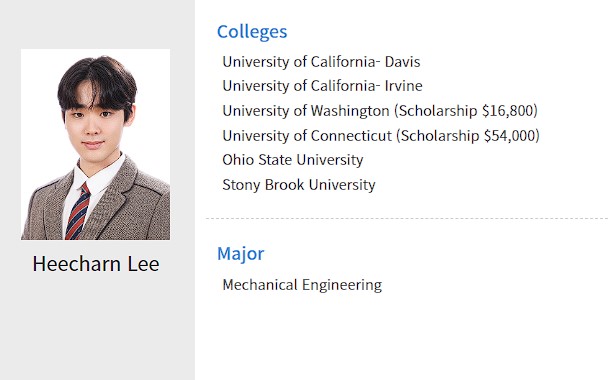
Task: Click the word Davis in first college
Action: 403,62
